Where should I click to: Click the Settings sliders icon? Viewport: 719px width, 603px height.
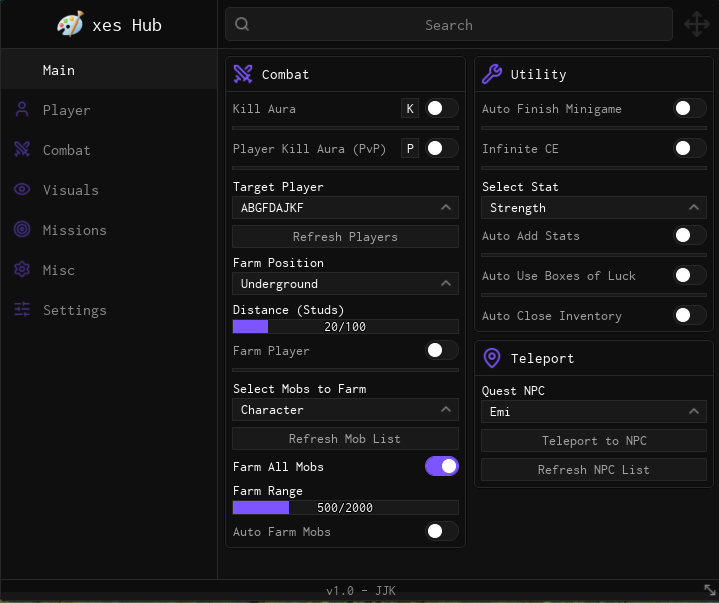click(22, 310)
